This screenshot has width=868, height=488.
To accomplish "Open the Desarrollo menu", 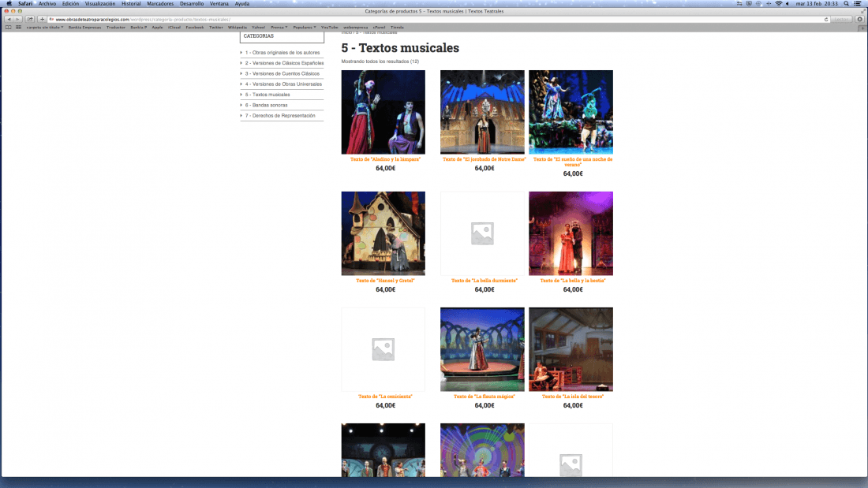I will 192,3.
